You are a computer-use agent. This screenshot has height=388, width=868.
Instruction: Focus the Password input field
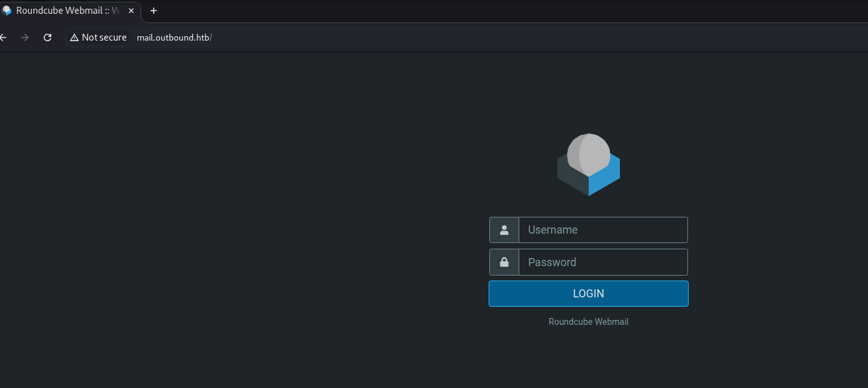pos(602,262)
